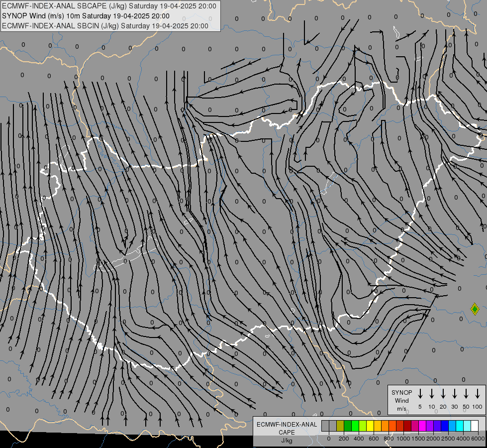
Task: Select the bright green CAPE legend swatch
Action: point(355,426)
